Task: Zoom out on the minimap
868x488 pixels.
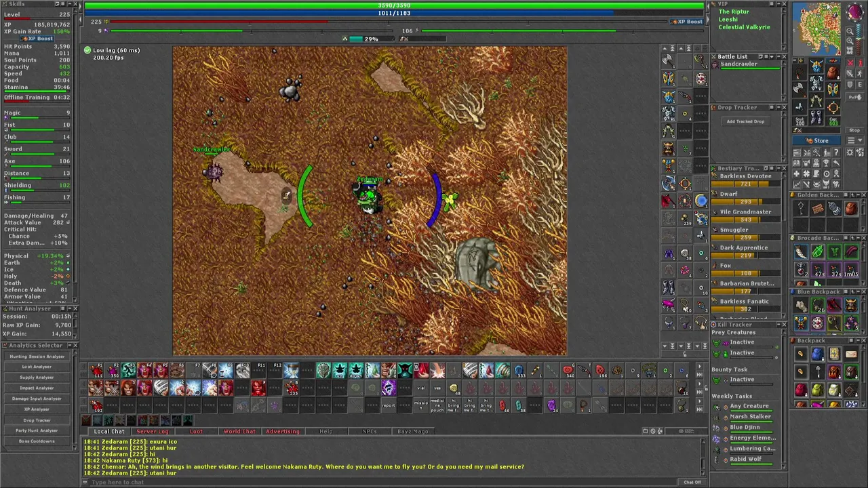Action: (850, 32)
